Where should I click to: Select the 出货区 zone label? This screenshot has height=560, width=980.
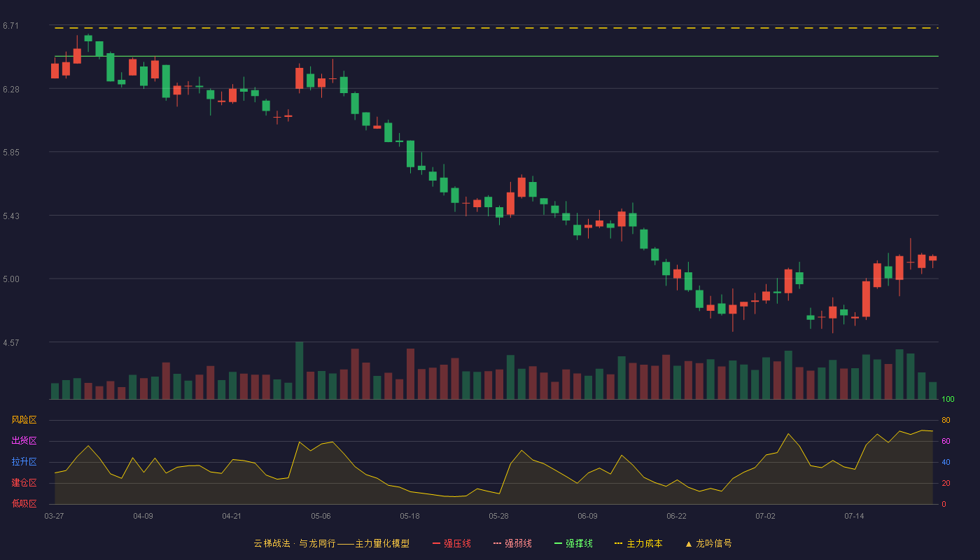24,441
